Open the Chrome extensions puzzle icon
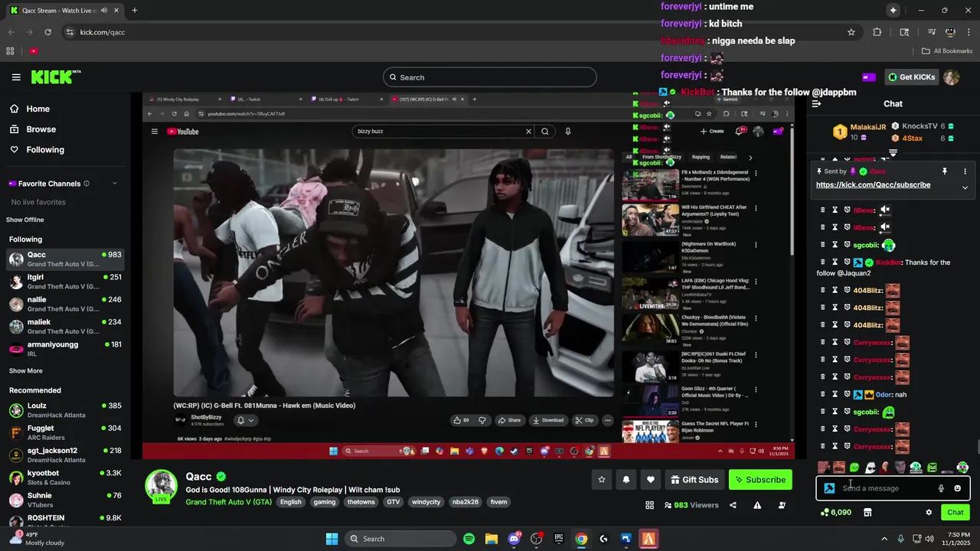The width and height of the screenshot is (980, 551). coord(877,32)
